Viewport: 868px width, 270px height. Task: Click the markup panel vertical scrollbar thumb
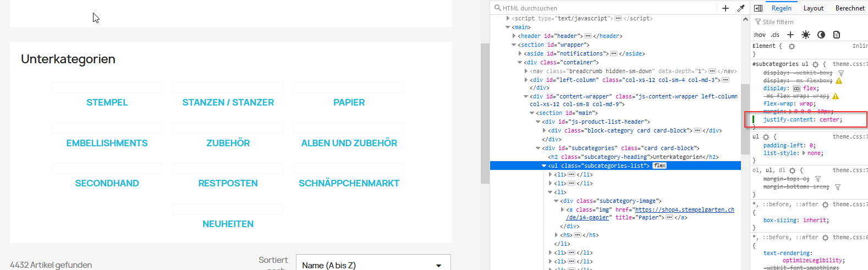(745, 119)
